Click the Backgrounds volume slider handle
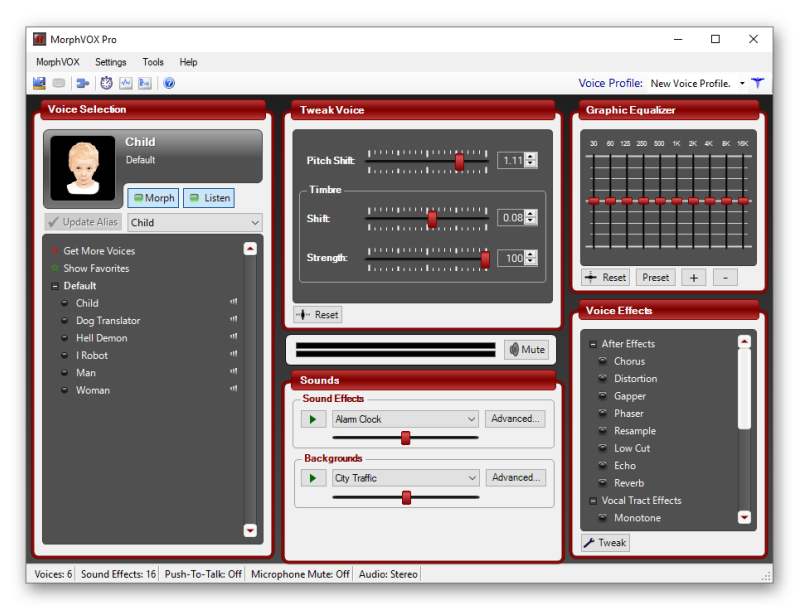Viewport: 800px width, 610px height. (407, 497)
